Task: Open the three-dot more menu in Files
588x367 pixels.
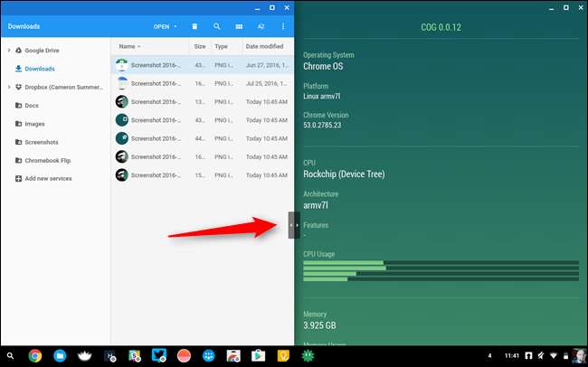Action: (283, 26)
